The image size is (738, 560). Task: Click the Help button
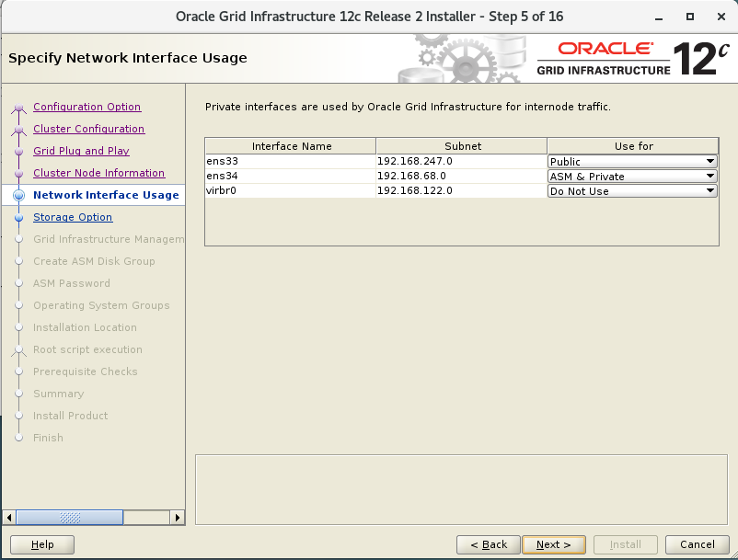tap(42, 544)
